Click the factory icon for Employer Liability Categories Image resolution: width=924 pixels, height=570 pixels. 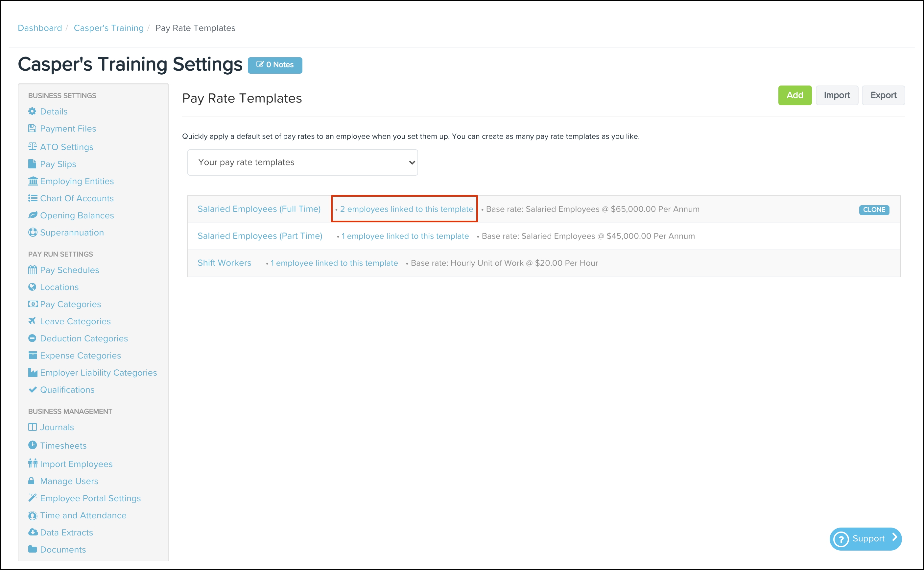[33, 372]
